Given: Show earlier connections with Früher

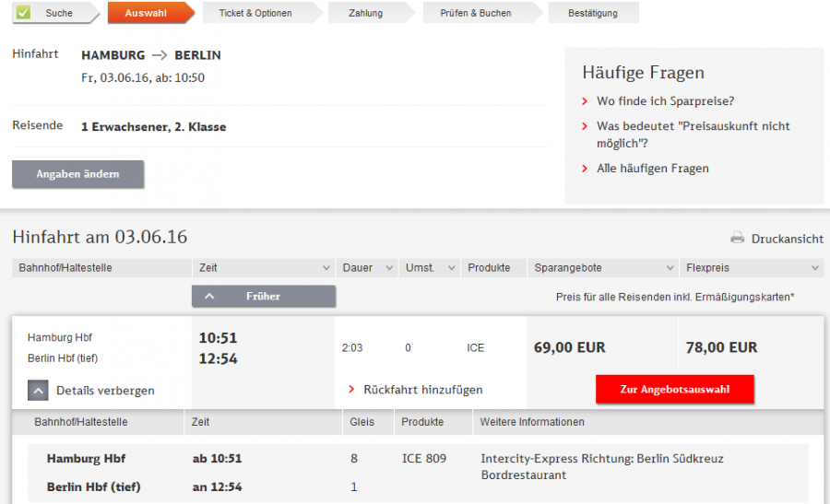Looking at the screenshot, I should pos(264,296).
